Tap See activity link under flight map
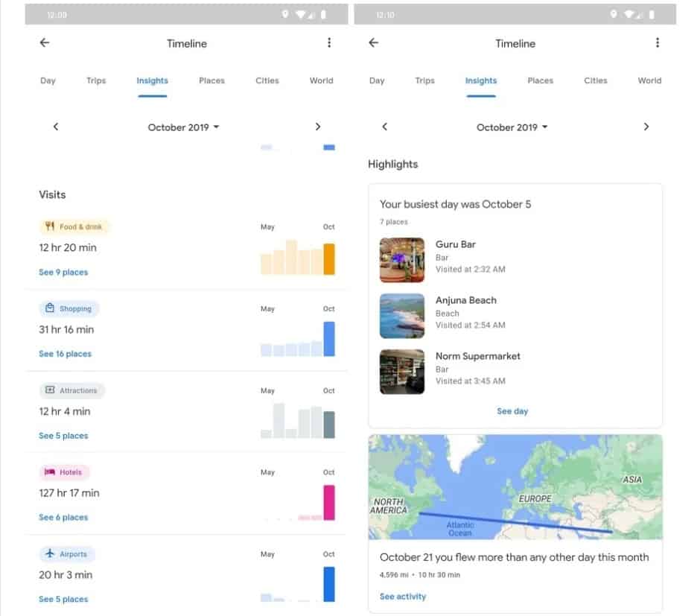This screenshot has height=616, width=700. point(403,597)
